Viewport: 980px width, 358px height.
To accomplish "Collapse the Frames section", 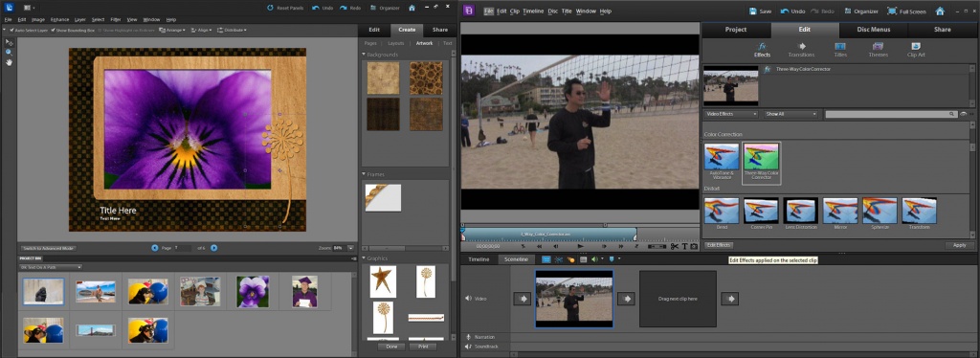I will click(x=364, y=174).
